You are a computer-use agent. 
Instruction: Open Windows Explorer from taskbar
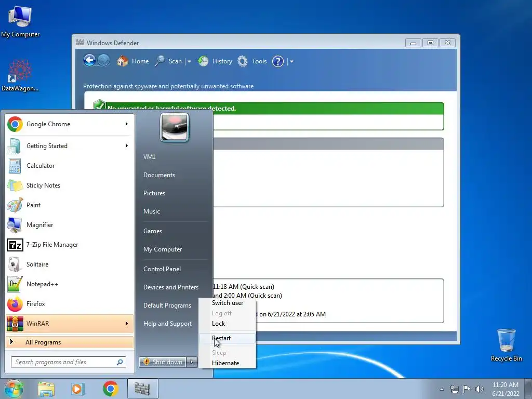(x=46, y=389)
